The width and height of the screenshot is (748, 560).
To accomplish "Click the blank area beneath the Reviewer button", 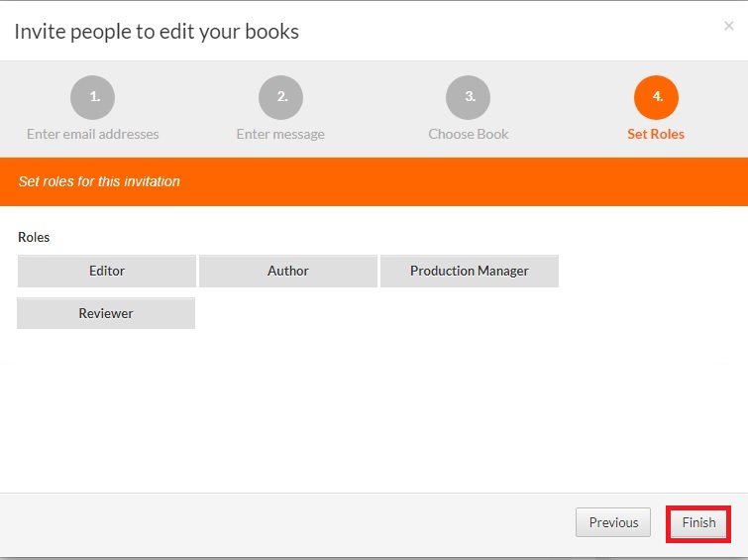I will [x=106, y=396].
